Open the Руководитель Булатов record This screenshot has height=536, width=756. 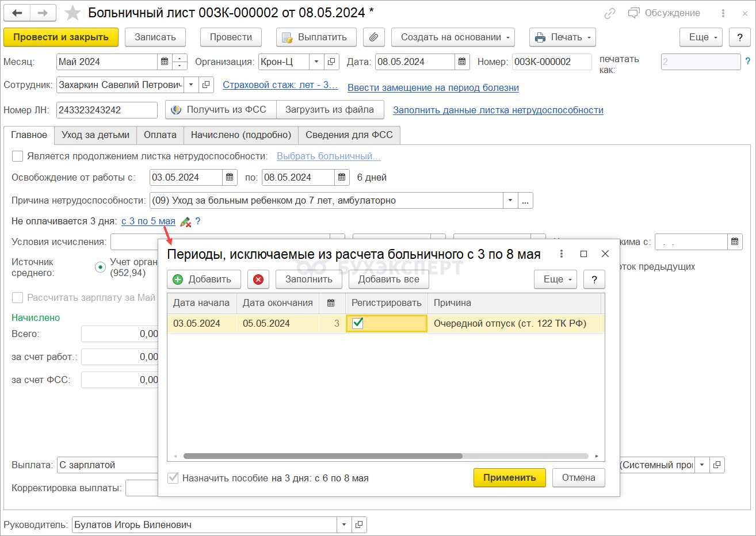point(359,524)
